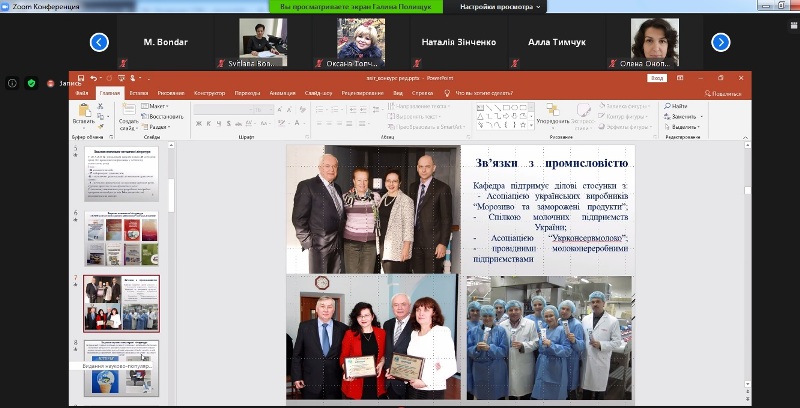Open the font size combo box
The height and width of the screenshot is (408, 800).
click(264, 110)
